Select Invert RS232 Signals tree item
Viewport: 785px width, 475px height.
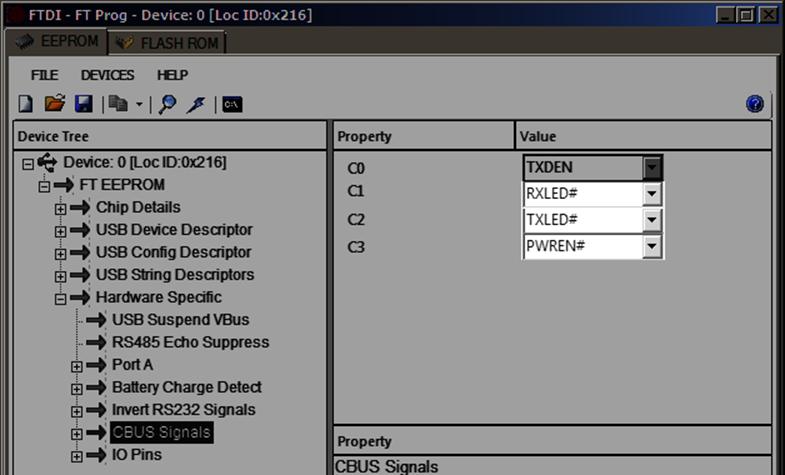click(184, 410)
